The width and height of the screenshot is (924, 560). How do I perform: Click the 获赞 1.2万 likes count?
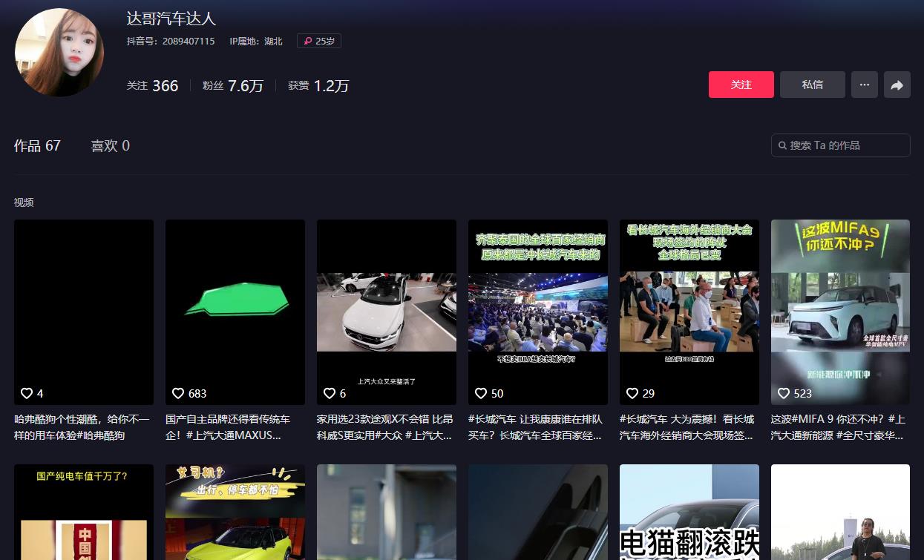click(x=318, y=86)
